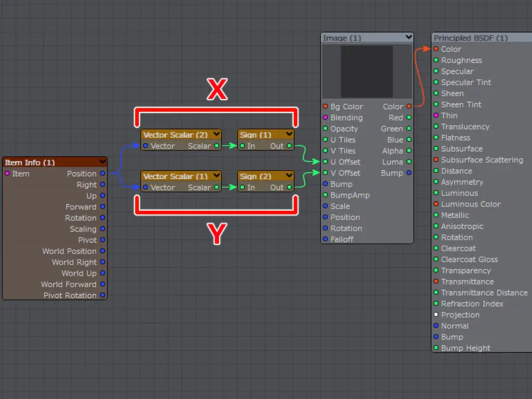Open the Vector Scalar (2) node dropdown arrow
532x399 pixels.
tap(216, 135)
